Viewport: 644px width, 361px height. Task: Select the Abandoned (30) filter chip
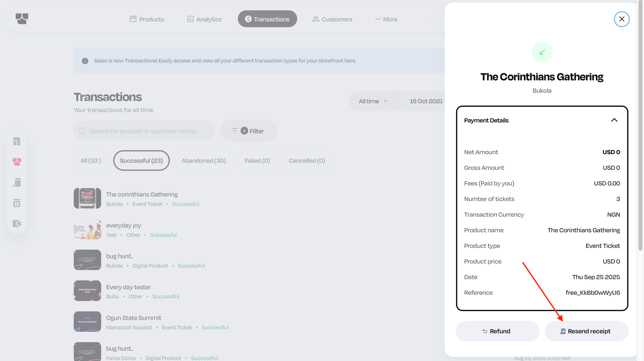[x=204, y=161]
